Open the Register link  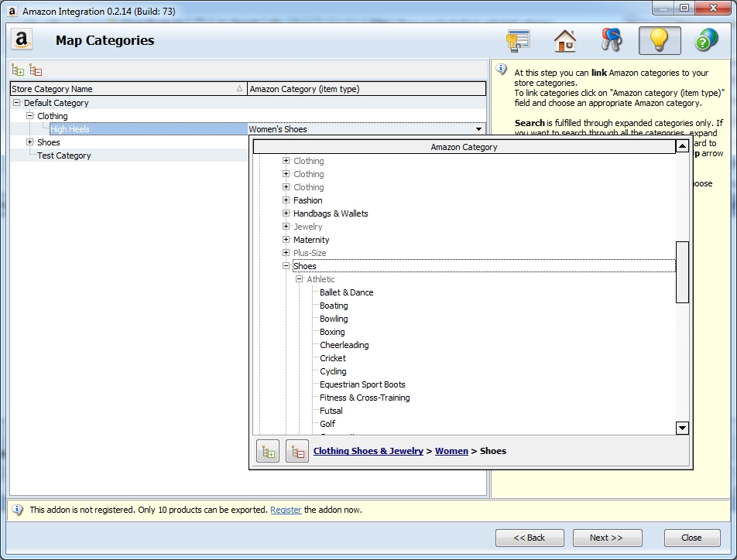(286, 510)
